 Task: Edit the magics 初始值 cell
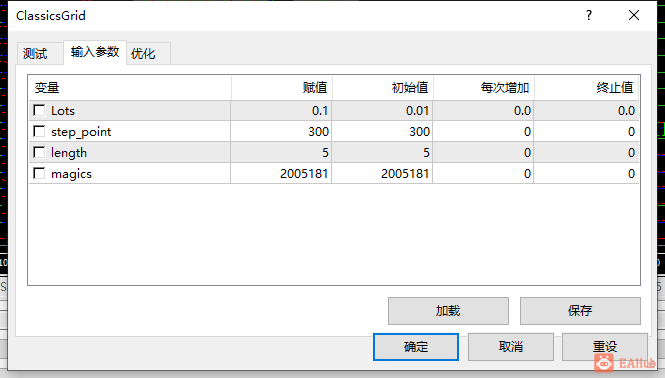coord(383,174)
